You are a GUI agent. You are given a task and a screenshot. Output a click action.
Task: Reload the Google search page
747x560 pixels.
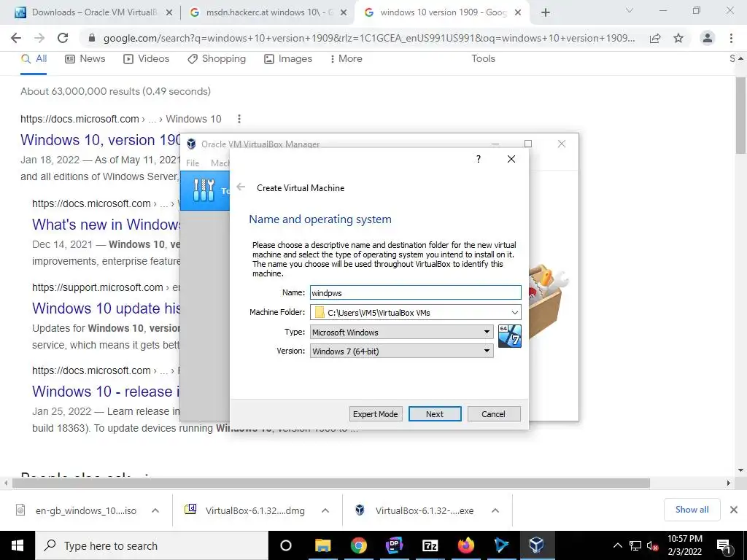click(x=63, y=38)
